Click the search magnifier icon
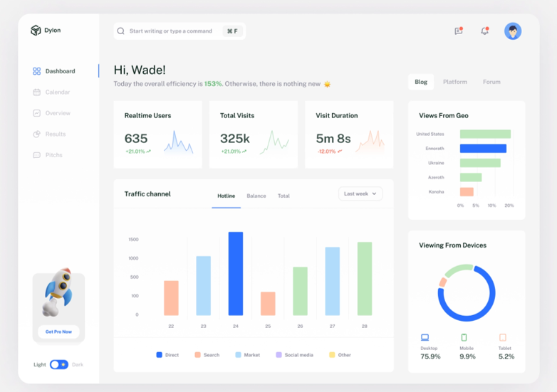Viewport: 557px width, 392px height. 121,31
